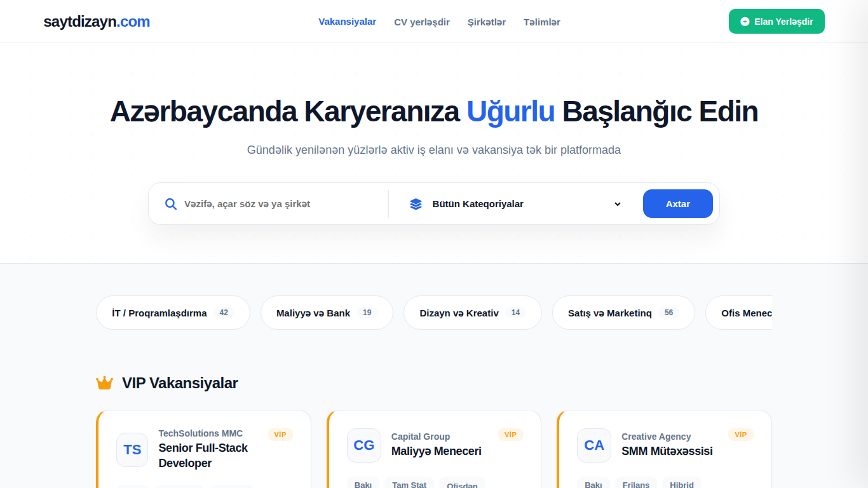Image resolution: width=868 pixels, height=488 pixels.
Task: Click the saytdizayn.com site logo
Action: [x=97, y=22]
